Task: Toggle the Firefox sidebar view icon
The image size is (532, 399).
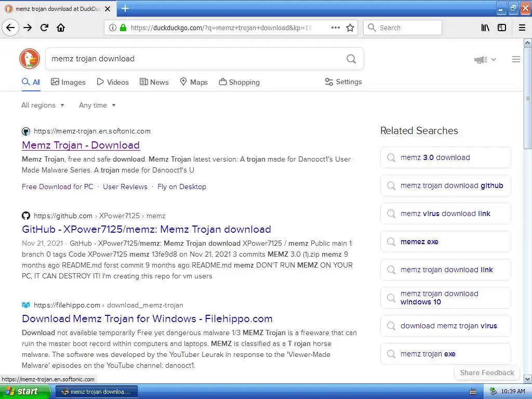Action: click(502, 28)
